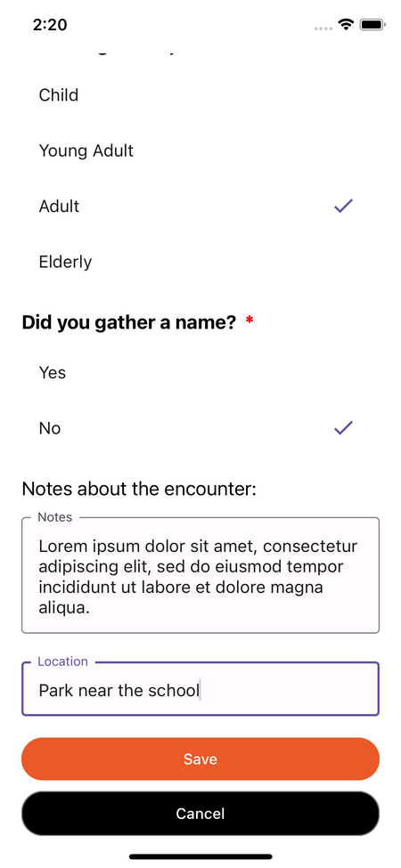The height and width of the screenshot is (868, 401).
Task: Tap the home indicator bar at bottom
Action: (x=200, y=856)
